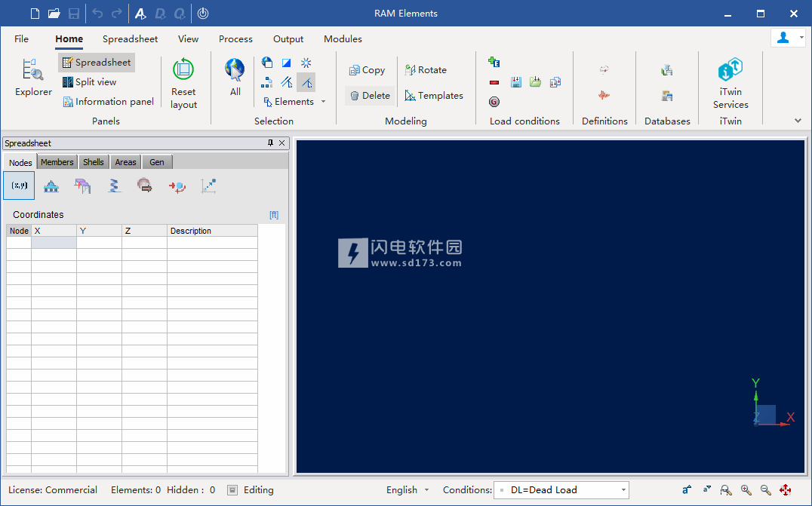The height and width of the screenshot is (506, 812).
Task: Switch to the Members tab
Action: [x=57, y=162]
